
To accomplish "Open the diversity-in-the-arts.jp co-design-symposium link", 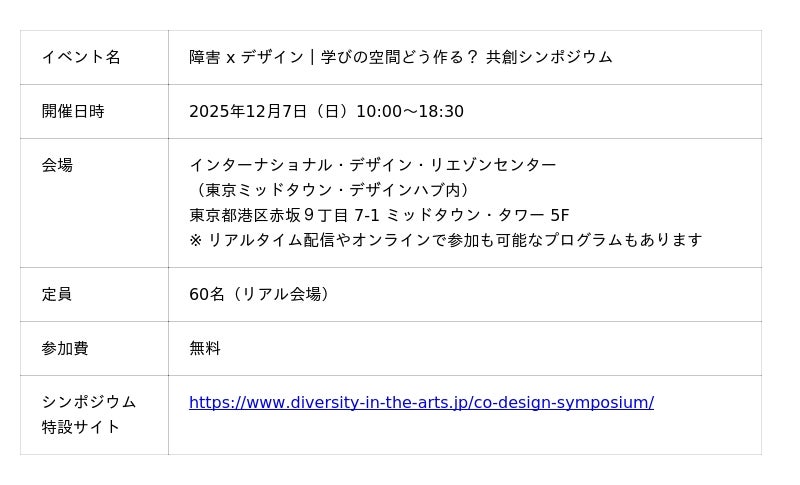I will [421, 402].
